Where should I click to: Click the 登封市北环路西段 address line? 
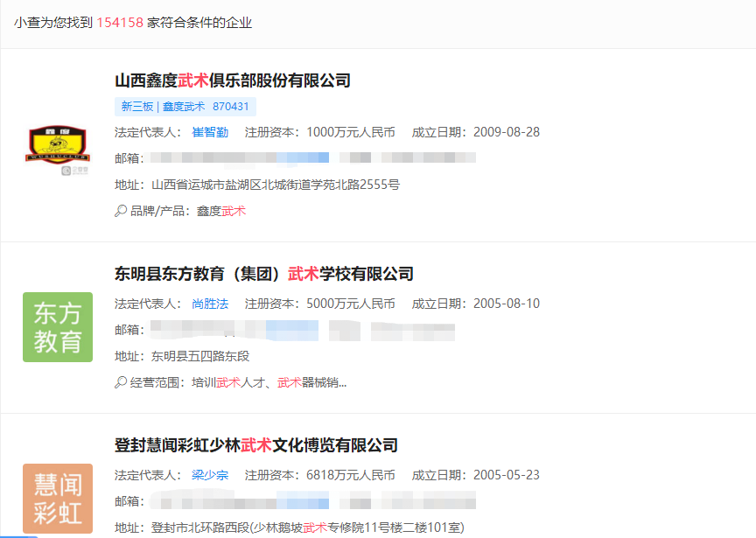click(x=290, y=528)
